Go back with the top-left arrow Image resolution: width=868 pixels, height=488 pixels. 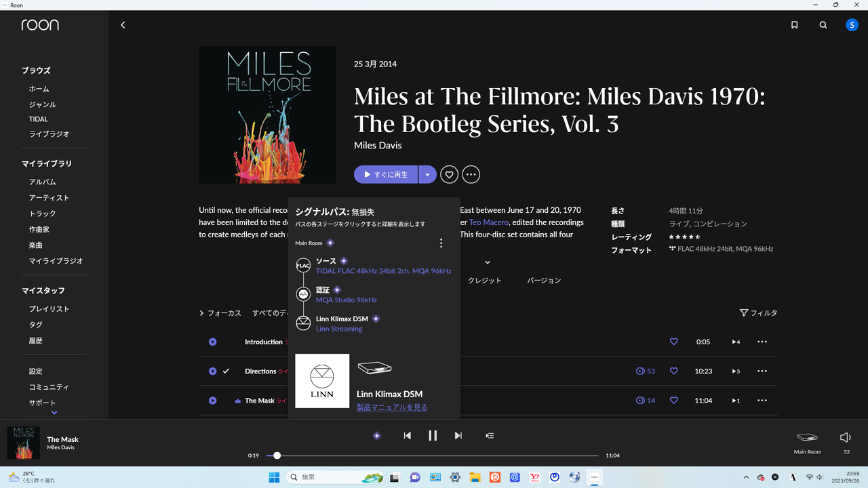click(123, 25)
